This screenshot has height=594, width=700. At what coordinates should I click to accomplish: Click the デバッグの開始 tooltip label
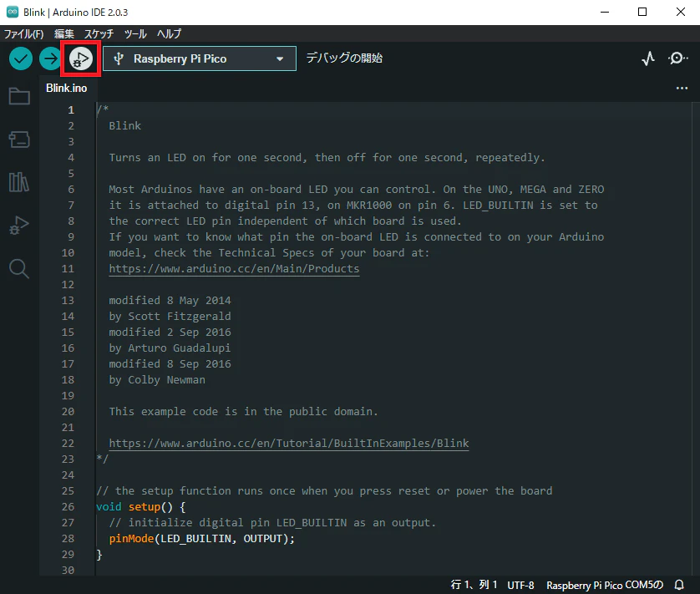344,58
